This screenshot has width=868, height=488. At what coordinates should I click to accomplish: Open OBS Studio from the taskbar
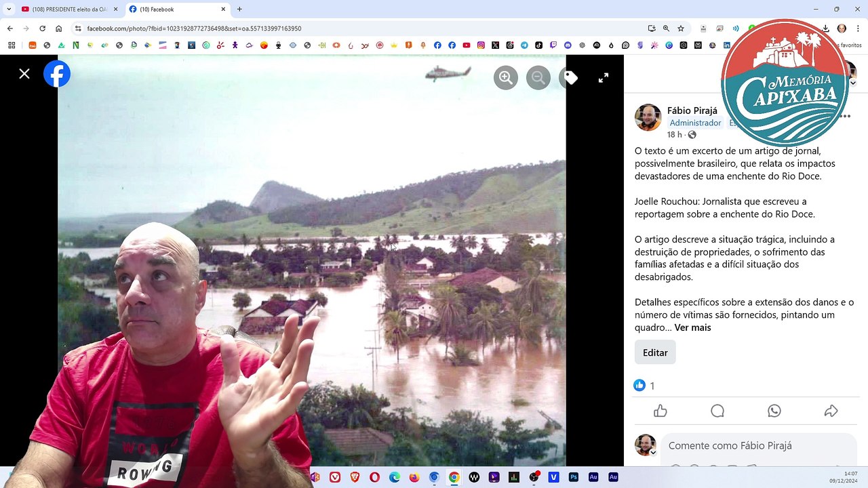click(x=534, y=477)
